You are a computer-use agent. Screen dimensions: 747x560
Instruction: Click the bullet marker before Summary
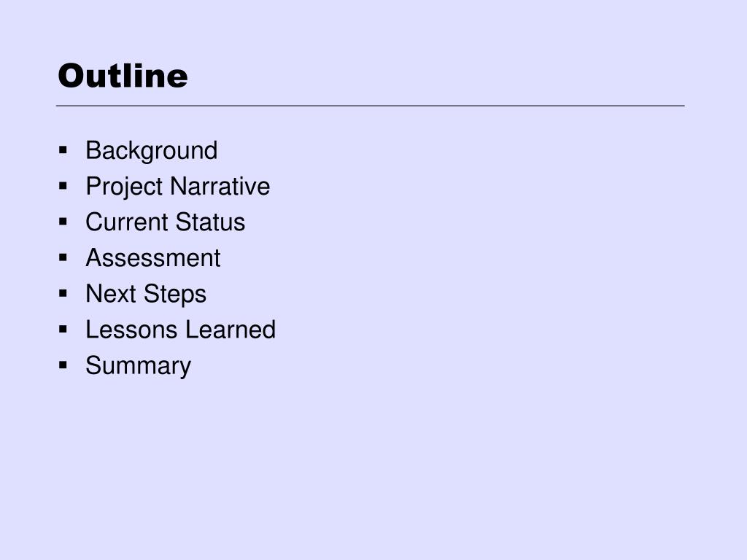(63, 365)
